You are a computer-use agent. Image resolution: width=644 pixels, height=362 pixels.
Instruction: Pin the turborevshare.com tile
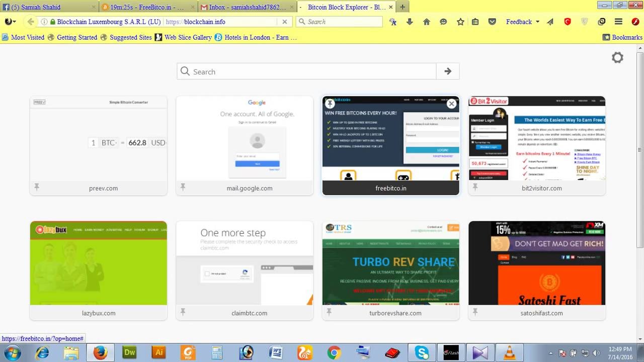pyautogui.click(x=329, y=312)
